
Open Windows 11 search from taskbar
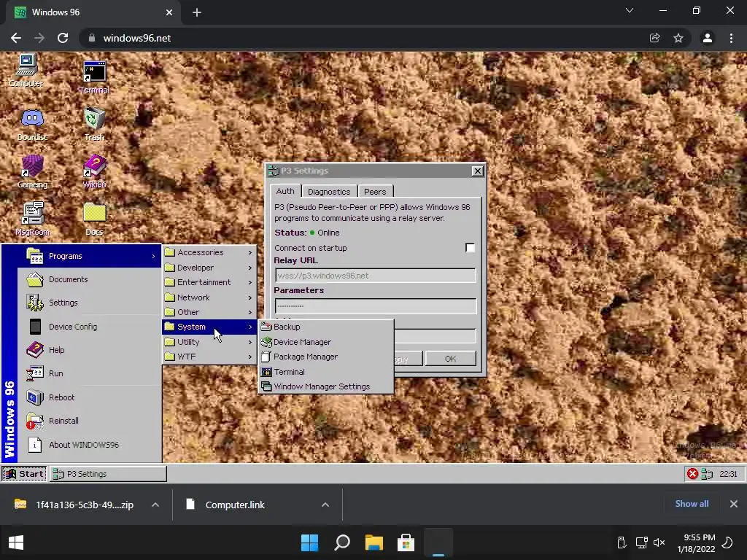pyautogui.click(x=342, y=542)
